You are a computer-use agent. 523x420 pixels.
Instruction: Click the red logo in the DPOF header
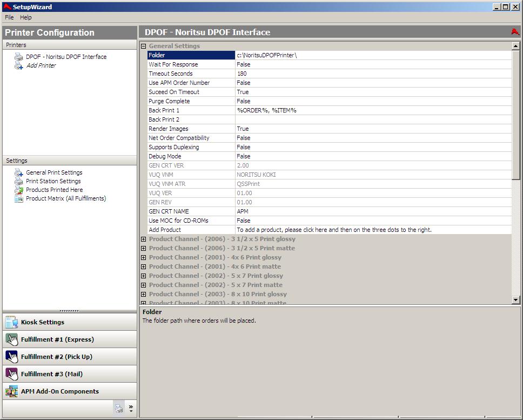515,32
